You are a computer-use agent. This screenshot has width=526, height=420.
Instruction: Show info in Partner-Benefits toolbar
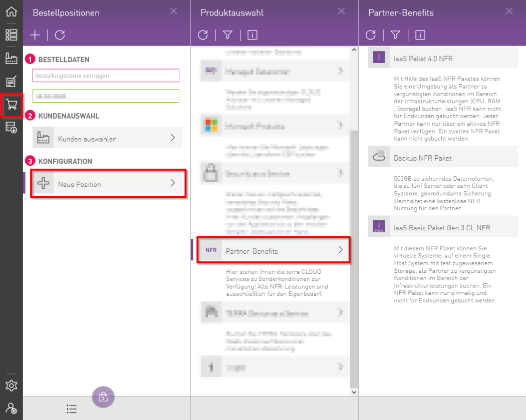420,35
